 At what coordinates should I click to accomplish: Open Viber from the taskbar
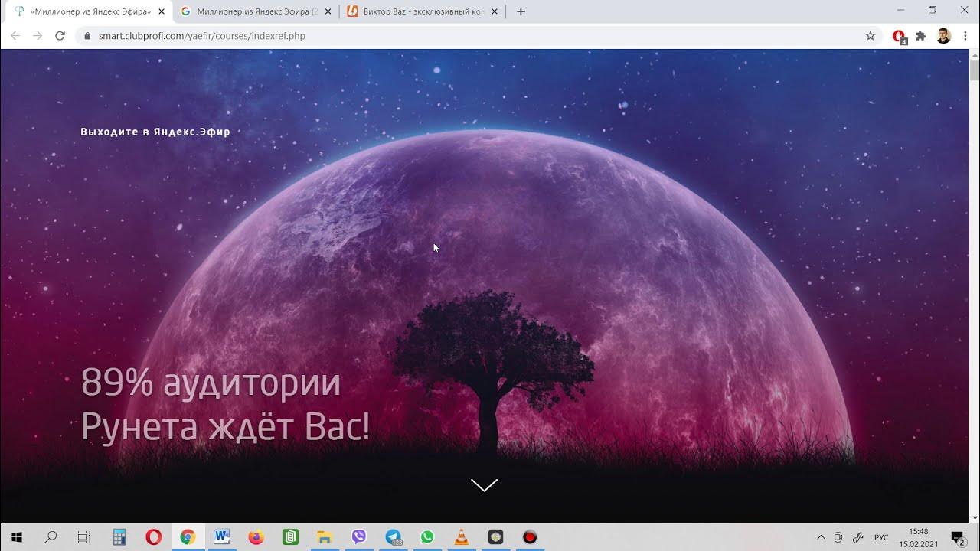(x=359, y=537)
